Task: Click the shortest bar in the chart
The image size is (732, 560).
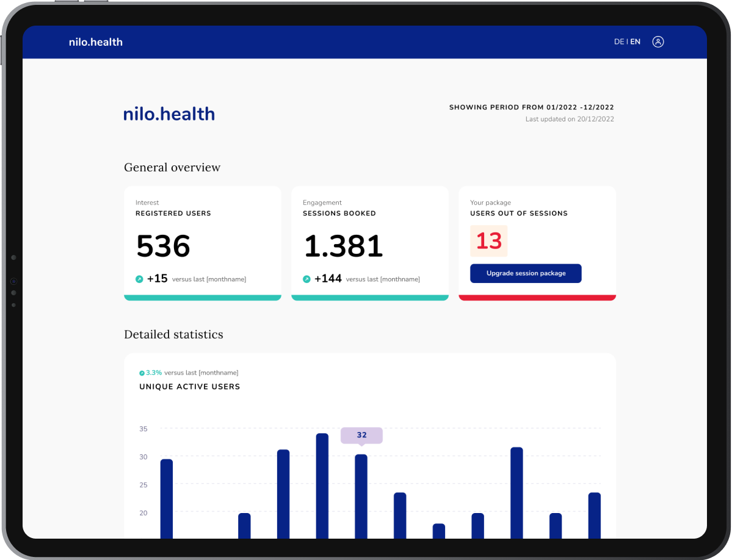Action: 439,531
